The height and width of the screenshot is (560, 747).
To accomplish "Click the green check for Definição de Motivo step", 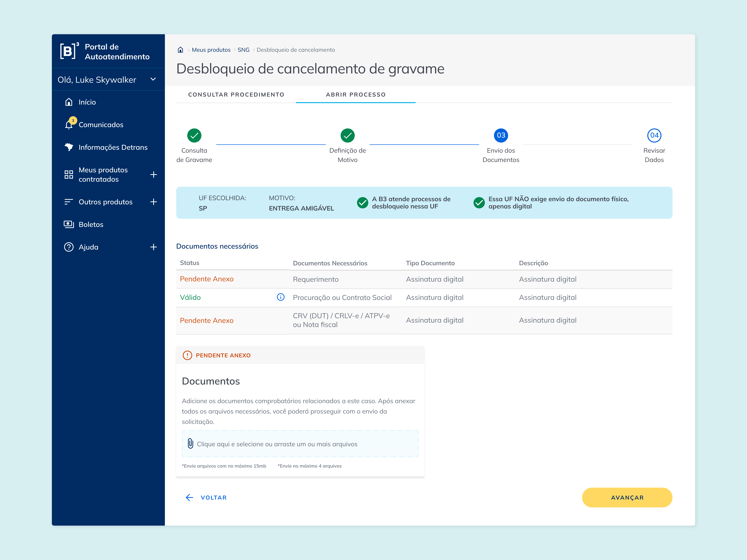I will point(347,135).
